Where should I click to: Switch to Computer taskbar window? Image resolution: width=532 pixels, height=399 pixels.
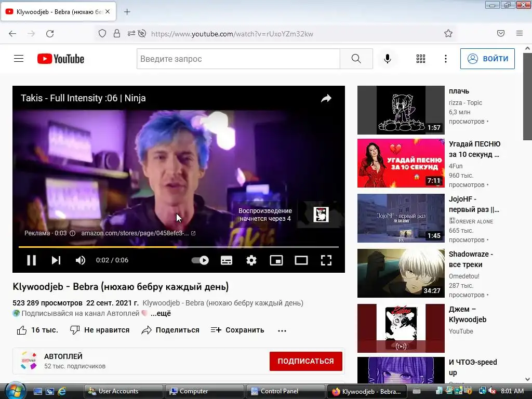click(x=205, y=391)
